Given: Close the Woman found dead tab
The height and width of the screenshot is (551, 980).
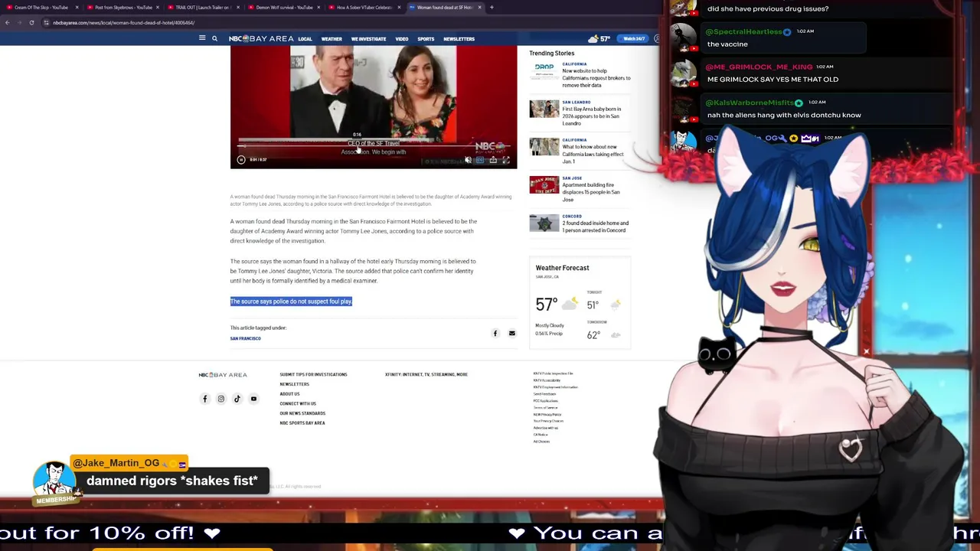Looking at the screenshot, I should pyautogui.click(x=480, y=7).
